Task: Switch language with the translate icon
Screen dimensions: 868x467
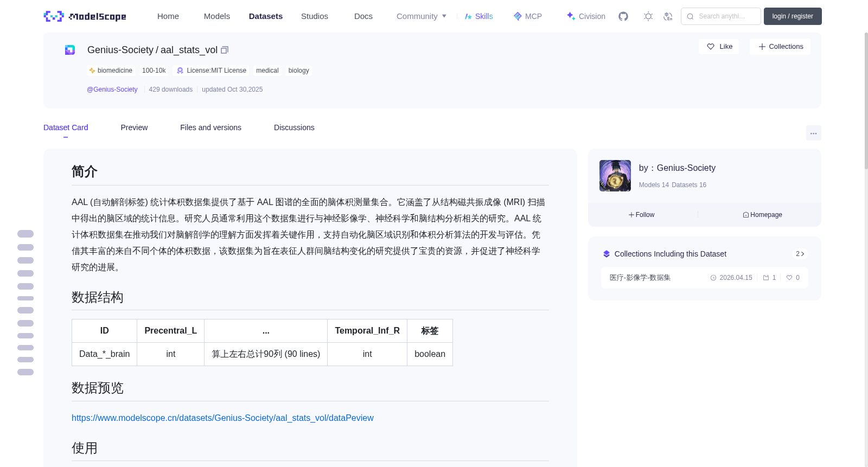Action: pyautogui.click(x=668, y=16)
